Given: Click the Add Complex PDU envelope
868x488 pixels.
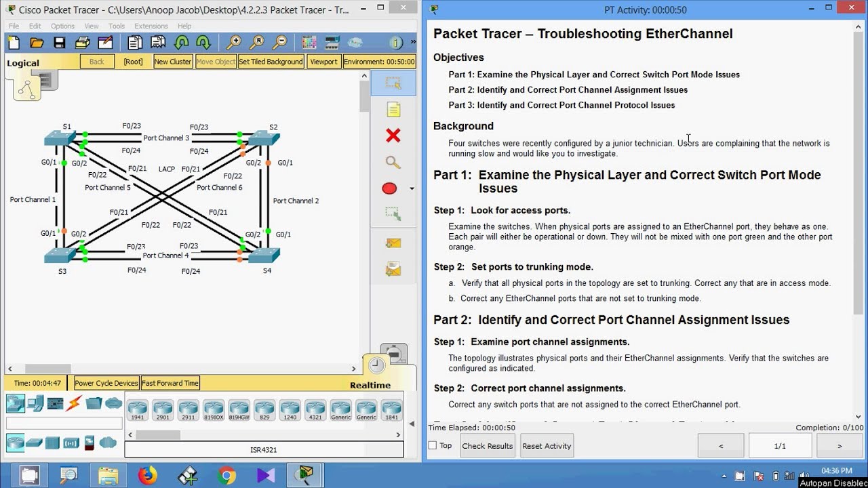Looking at the screenshot, I should (393, 270).
